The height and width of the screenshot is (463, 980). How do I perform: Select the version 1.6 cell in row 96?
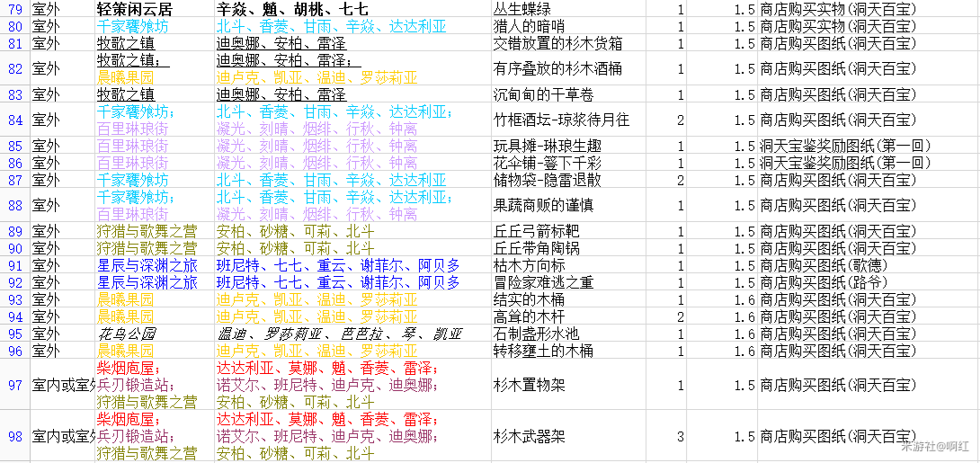pyautogui.click(x=722, y=351)
